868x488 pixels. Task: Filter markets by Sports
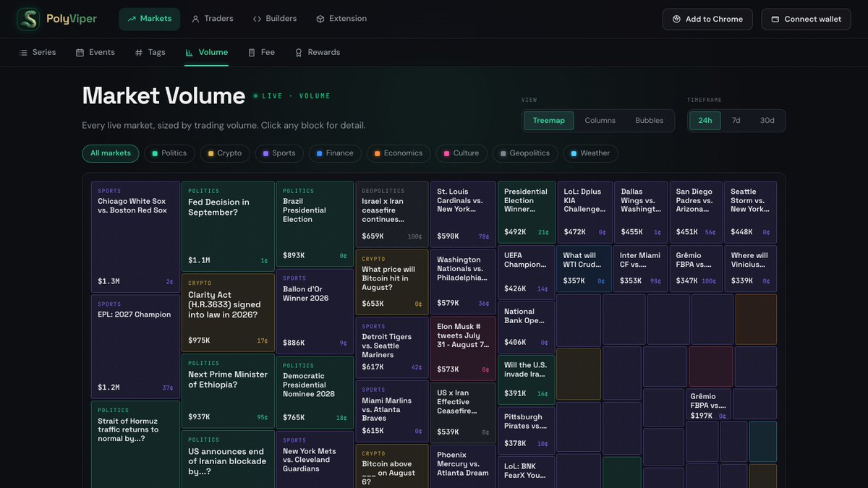[x=279, y=153]
